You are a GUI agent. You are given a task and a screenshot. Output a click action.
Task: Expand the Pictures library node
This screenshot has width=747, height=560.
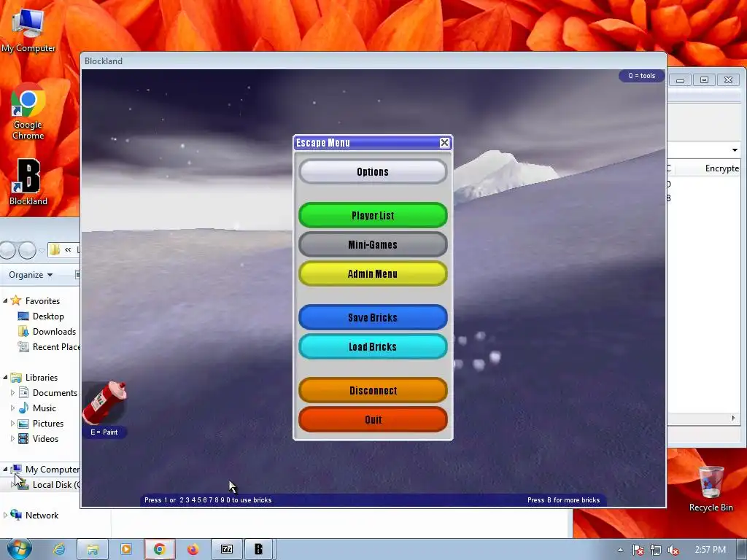point(13,424)
